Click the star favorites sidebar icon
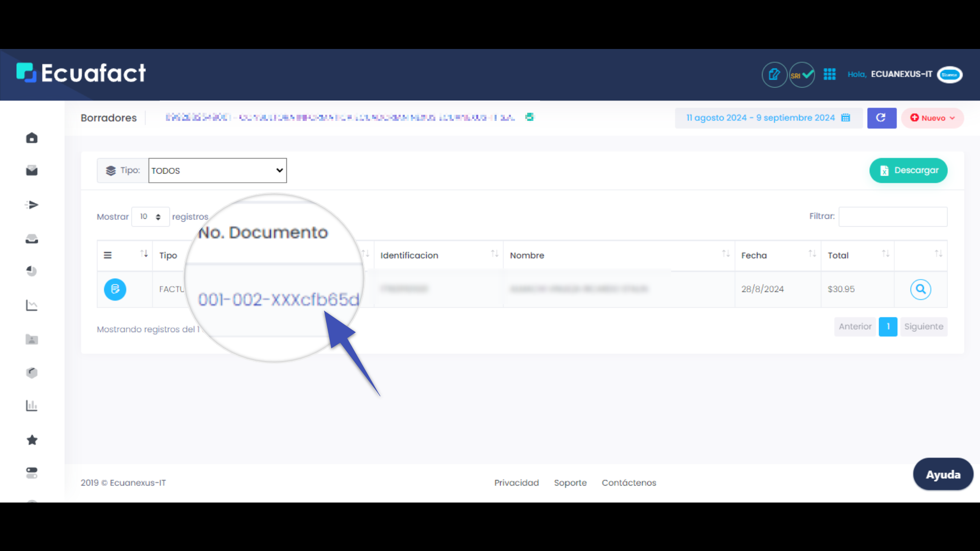980x551 pixels. 32,440
